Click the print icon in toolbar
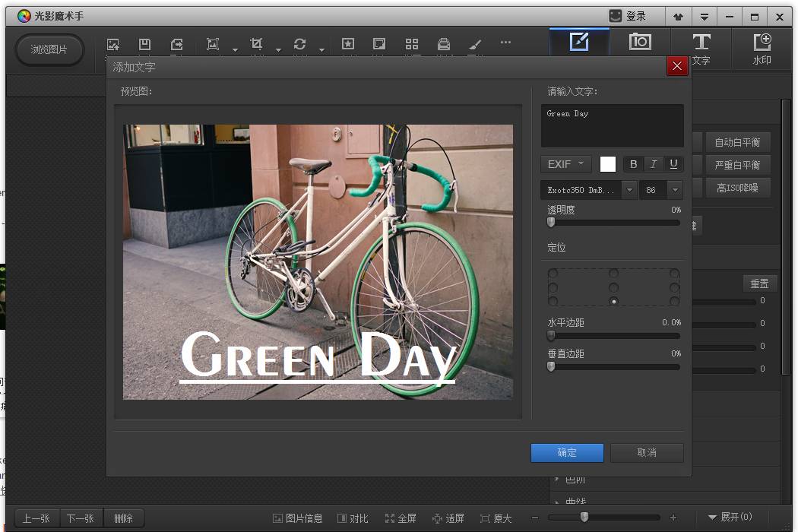The width and height of the screenshot is (798, 532). [444, 44]
